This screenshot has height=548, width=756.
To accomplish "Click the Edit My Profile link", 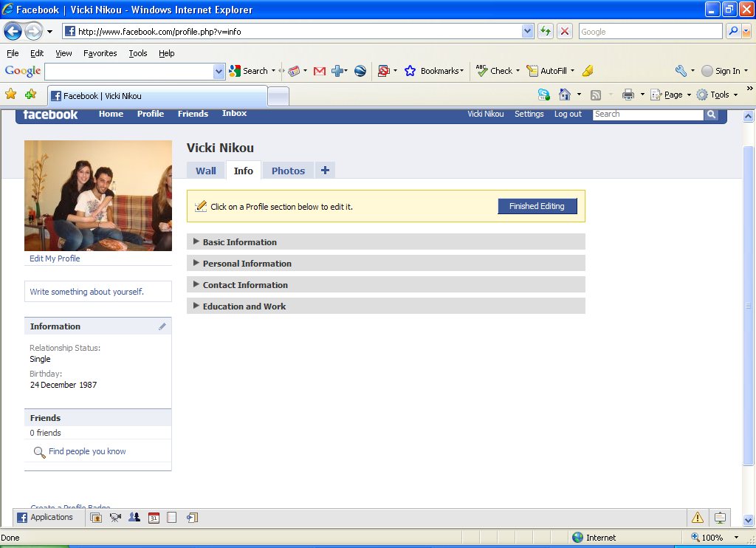I will tap(55, 258).
